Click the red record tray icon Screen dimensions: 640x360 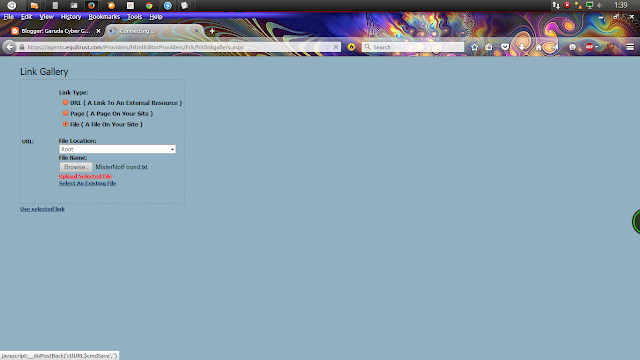pos(567,5)
